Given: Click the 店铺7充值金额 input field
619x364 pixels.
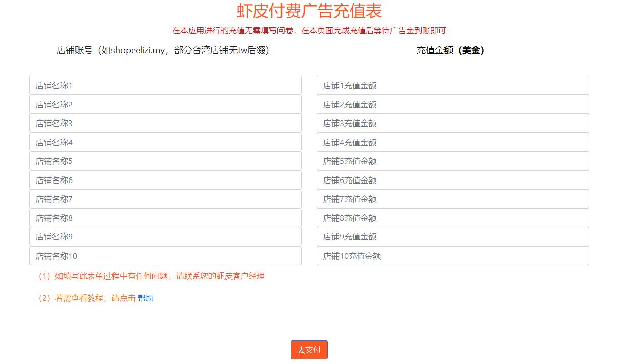Looking at the screenshot, I should tap(453, 199).
